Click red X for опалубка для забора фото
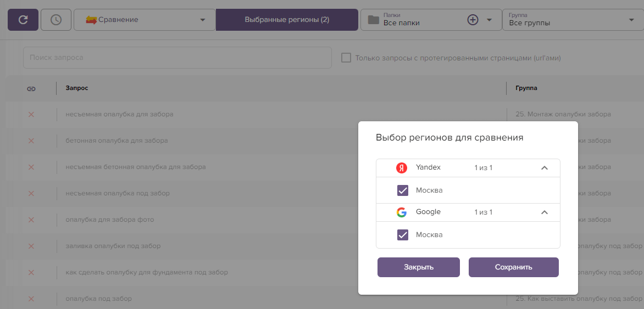 click(x=31, y=220)
